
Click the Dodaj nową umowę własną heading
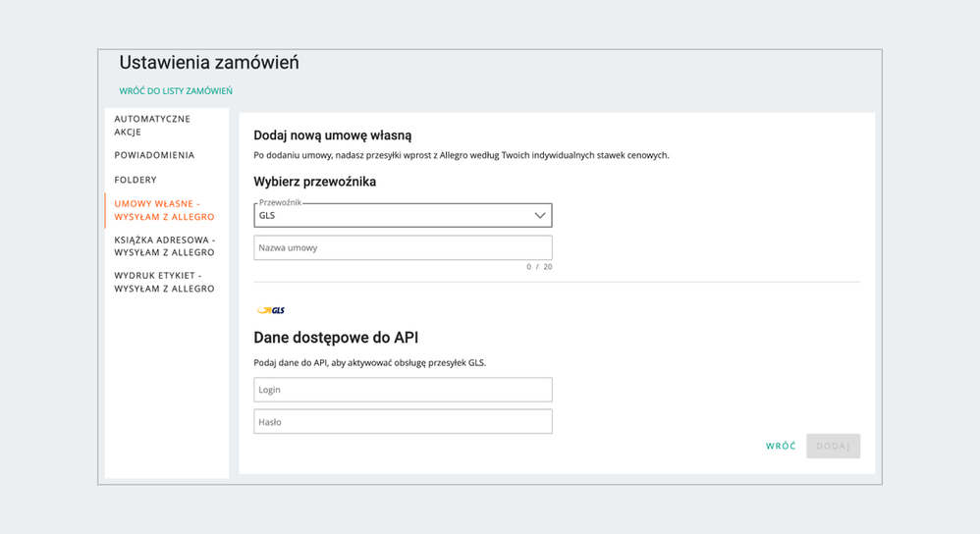tap(332, 135)
